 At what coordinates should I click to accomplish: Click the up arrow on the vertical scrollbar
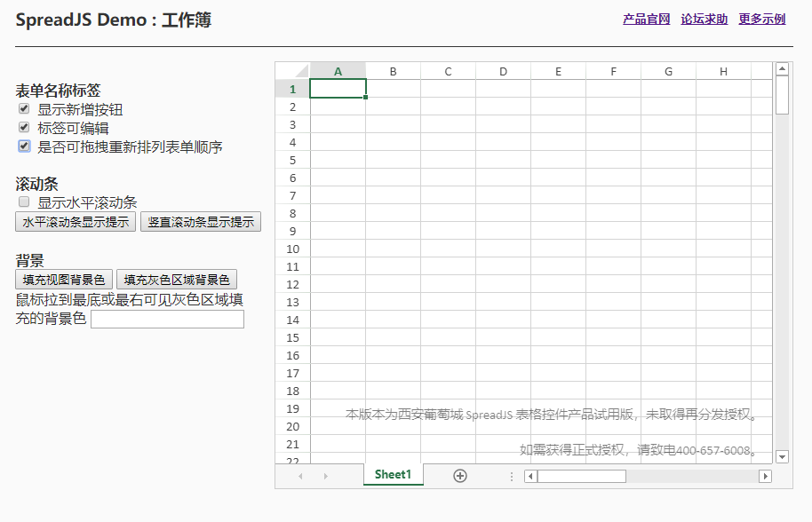[x=782, y=67]
